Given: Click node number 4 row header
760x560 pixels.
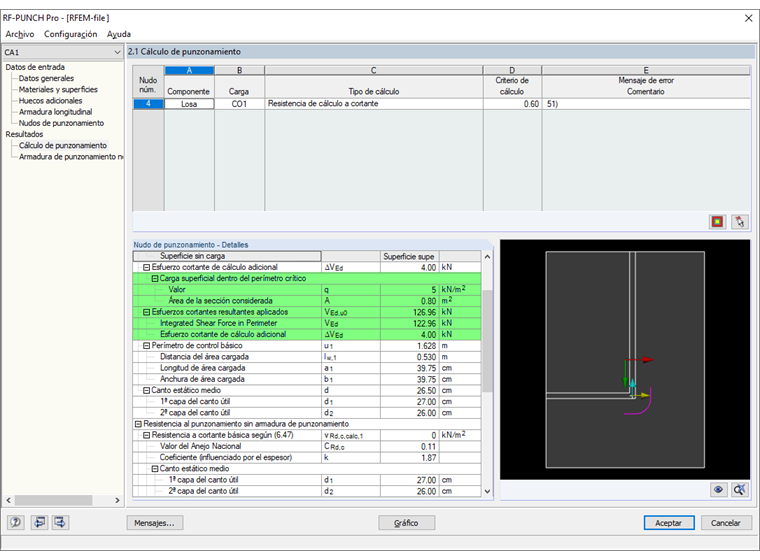Looking at the screenshot, I should (x=148, y=104).
